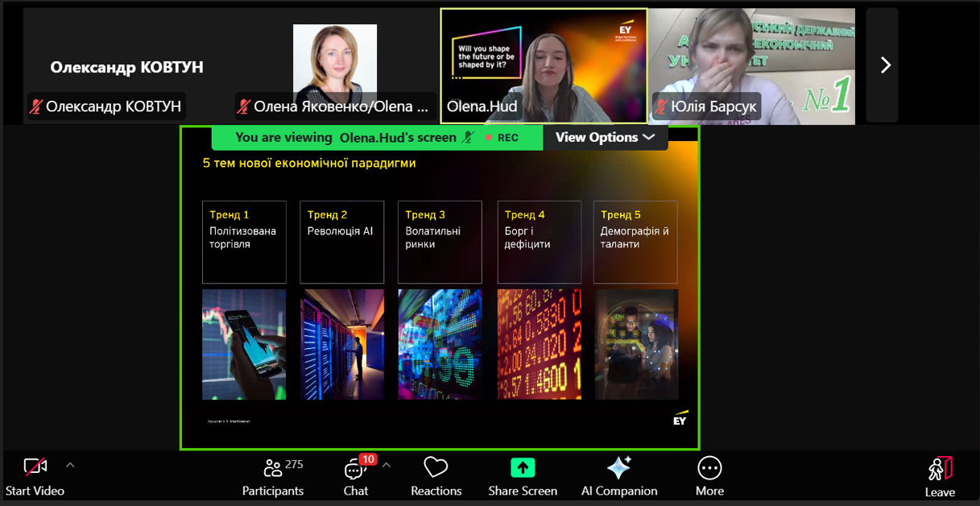This screenshot has height=506, width=980.
Task: Select Юлія Барсук's video tile
Action: (753, 66)
